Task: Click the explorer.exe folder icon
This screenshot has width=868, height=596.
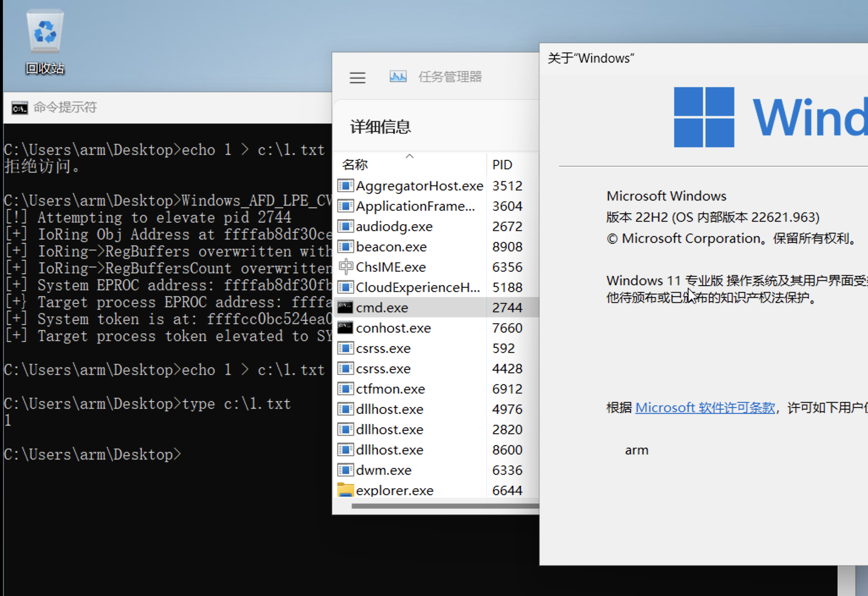Action: [x=345, y=490]
